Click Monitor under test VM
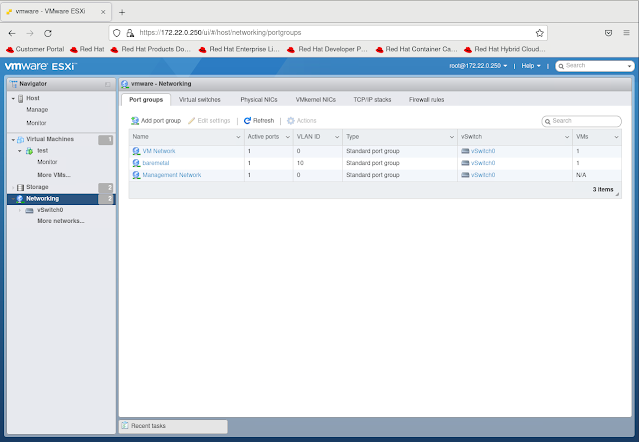639x442 pixels. [47, 162]
